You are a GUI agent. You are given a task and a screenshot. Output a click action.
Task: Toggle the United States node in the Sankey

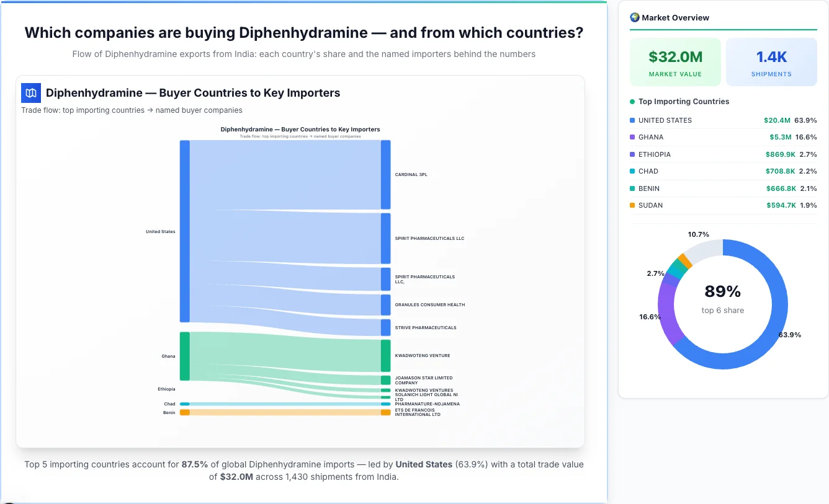click(184, 231)
